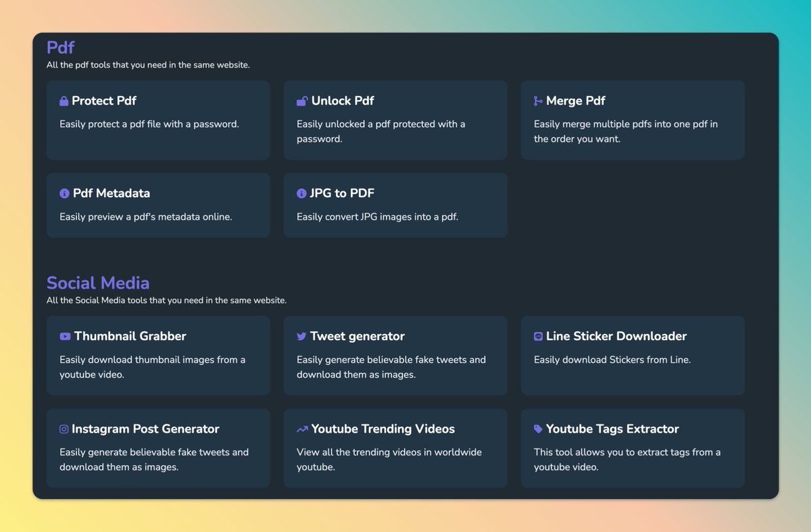Open Thumbnail Grabber card description text

152,367
